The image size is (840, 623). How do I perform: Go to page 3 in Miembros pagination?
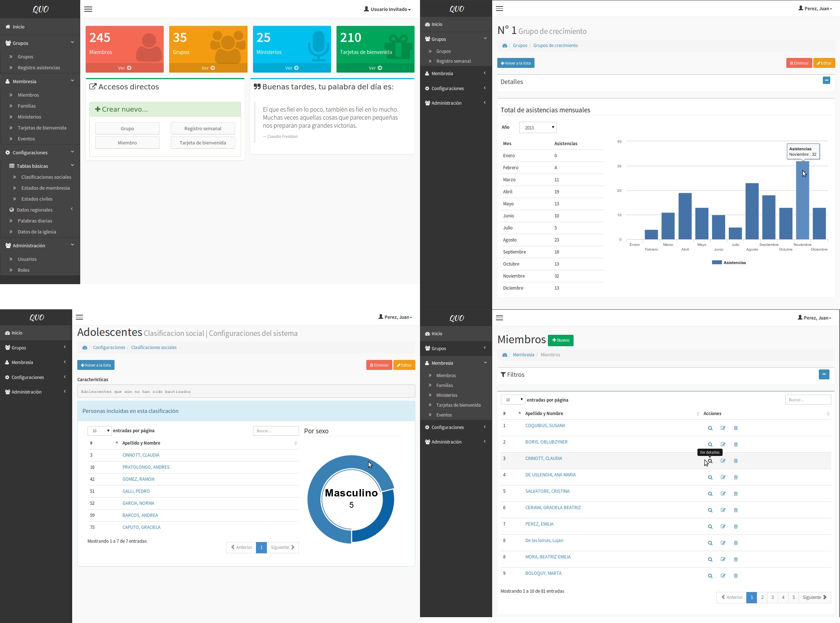click(x=773, y=597)
